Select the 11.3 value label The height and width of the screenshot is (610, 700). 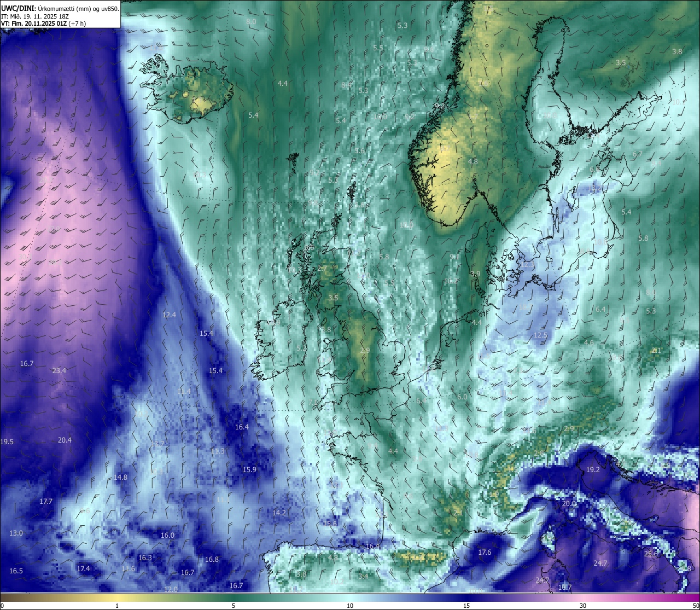(x=218, y=451)
